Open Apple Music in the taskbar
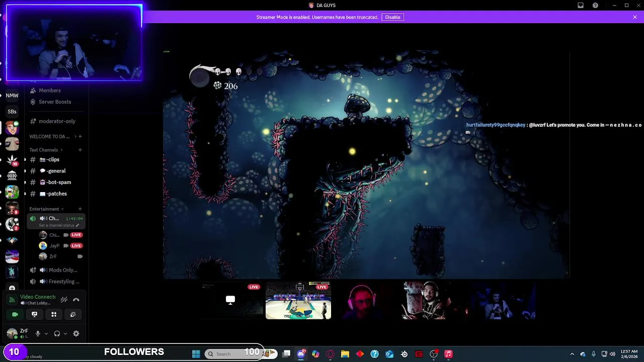This screenshot has width=644, height=362. 448,354
